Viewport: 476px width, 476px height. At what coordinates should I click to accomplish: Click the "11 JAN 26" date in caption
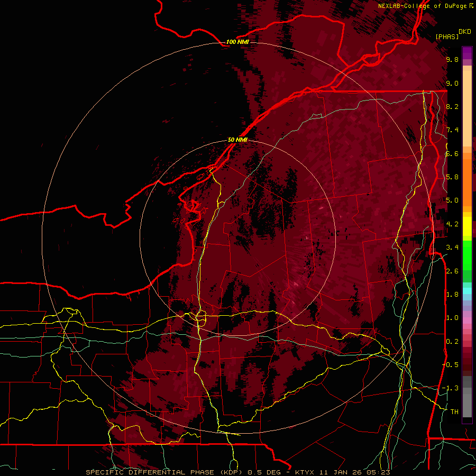point(340,472)
